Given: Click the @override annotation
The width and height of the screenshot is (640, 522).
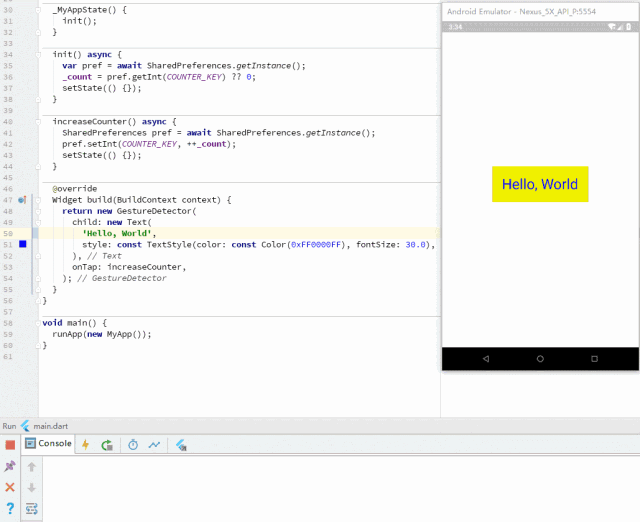Looking at the screenshot, I should (x=75, y=189).
